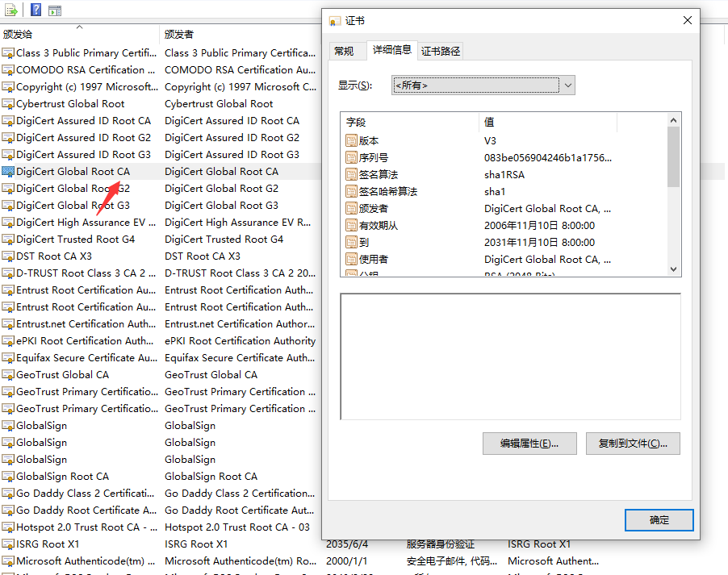Click the ePKI Root Certification certificate icon
The image size is (728, 575).
[x=8, y=341]
